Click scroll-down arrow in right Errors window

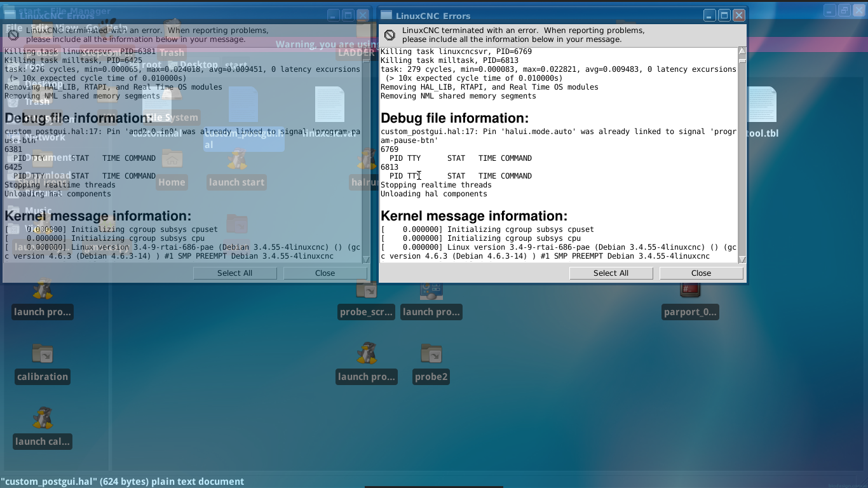(742, 259)
